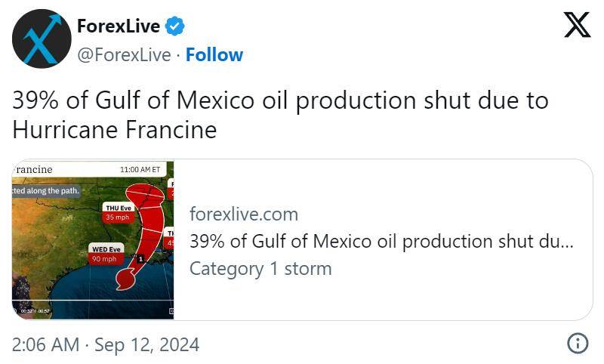Open the 2:06 AM Sep 12, 2024 timestamp

[x=106, y=344]
